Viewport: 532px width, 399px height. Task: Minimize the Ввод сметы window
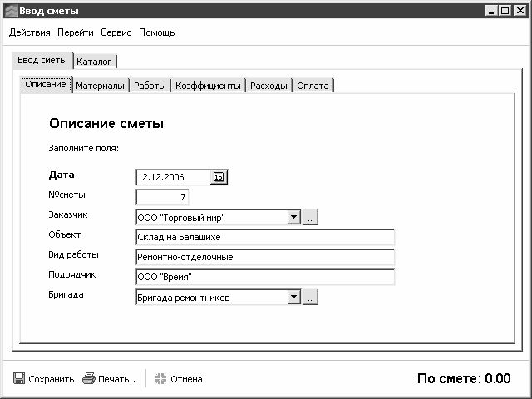point(491,11)
